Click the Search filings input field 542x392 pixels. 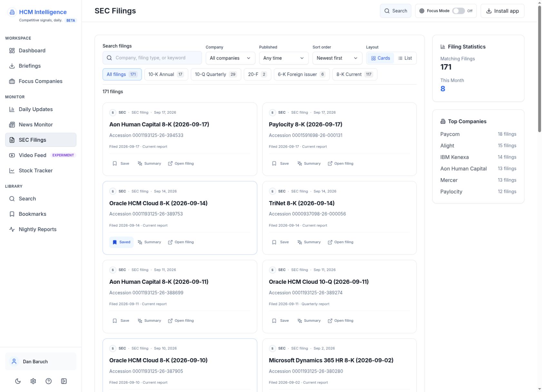[152, 58]
